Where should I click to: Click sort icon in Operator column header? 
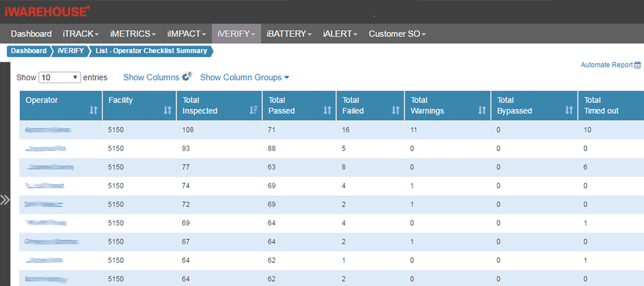93,111
